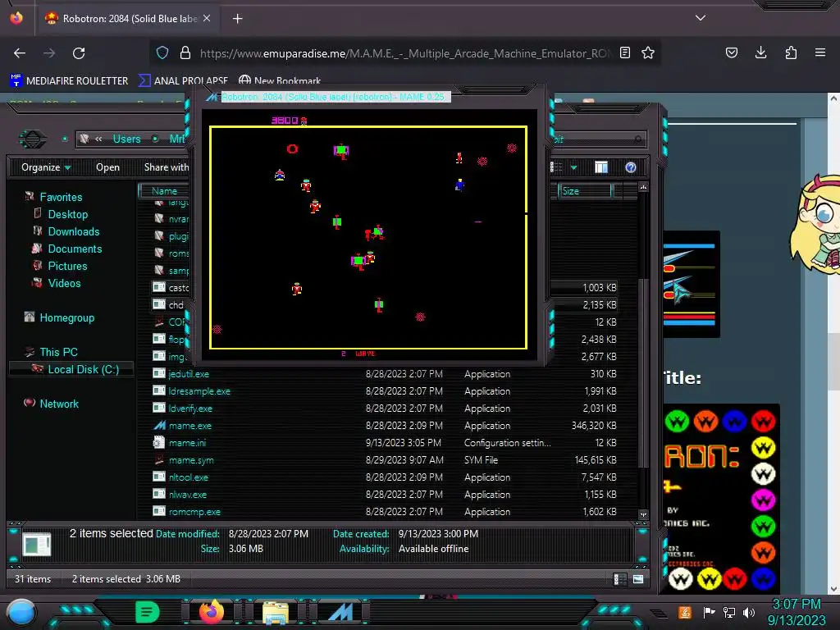Image resolution: width=840 pixels, height=630 pixels.
Task: Select mame.exe file icon
Action: click(159, 426)
